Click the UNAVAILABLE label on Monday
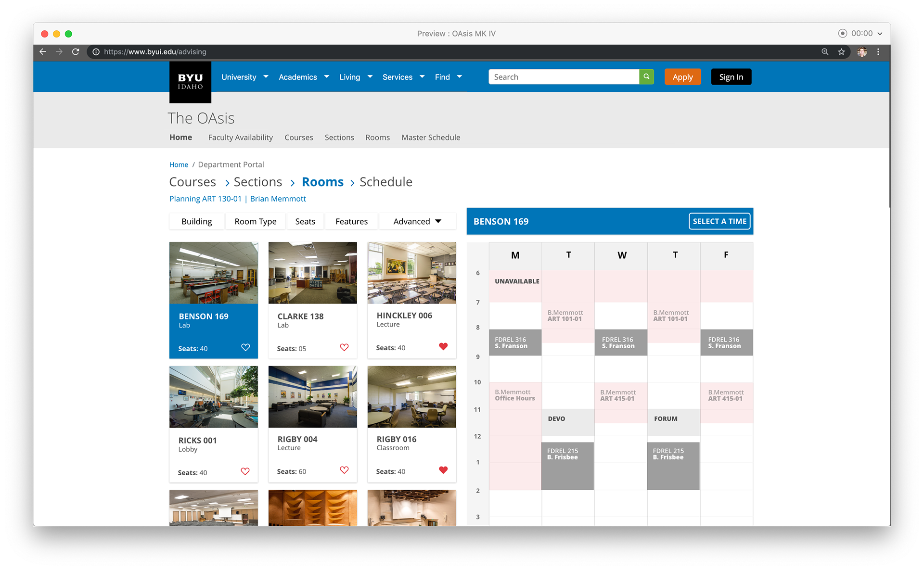The image size is (924, 570). click(x=517, y=281)
